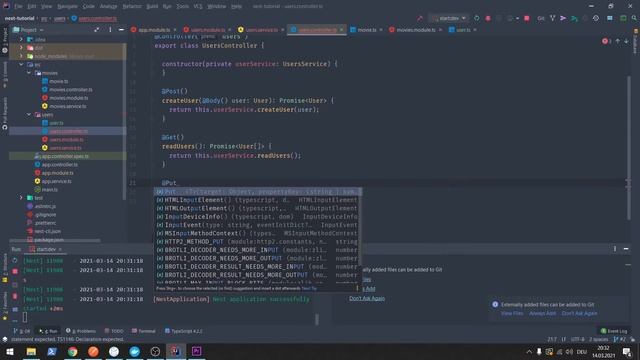Open Event Log from status bar
Image resolution: width=640 pixels, height=360 pixels.
point(614,331)
